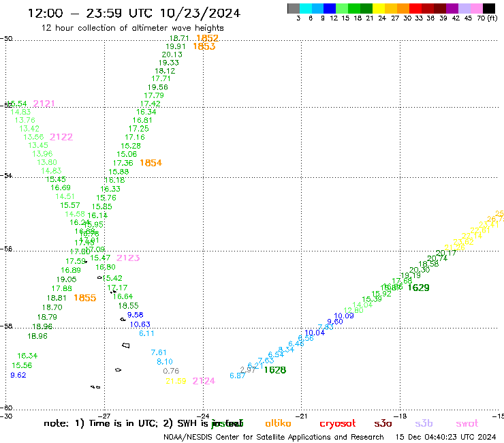Click the footer "NOAA/NESDIS Center for Satellite Applications and Research"
This screenshot has width=504, height=443.
tap(274, 438)
